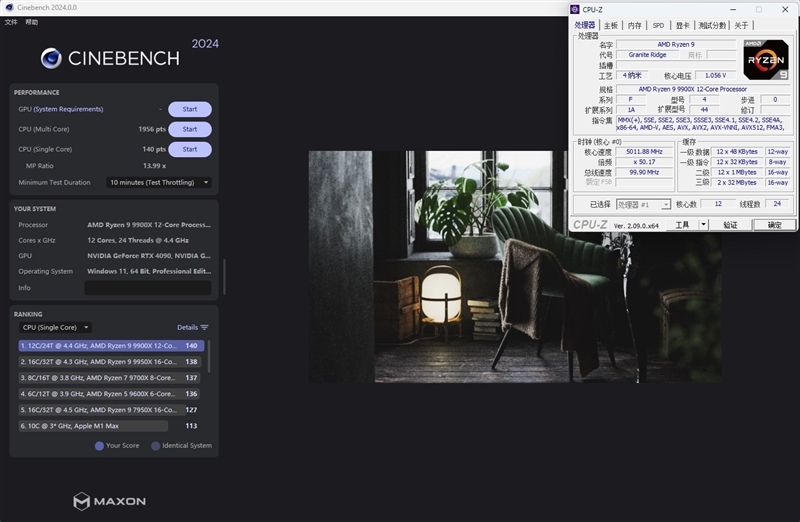Image resolution: width=800 pixels, height=522 pixels.
Task: Click the Info input field
Action: 147,288
